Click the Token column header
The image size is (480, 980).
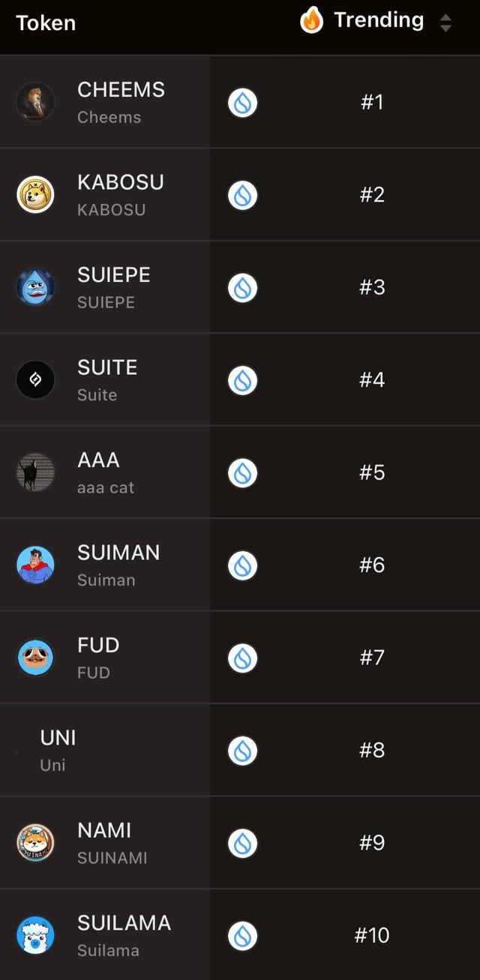[x=46, y=23]
